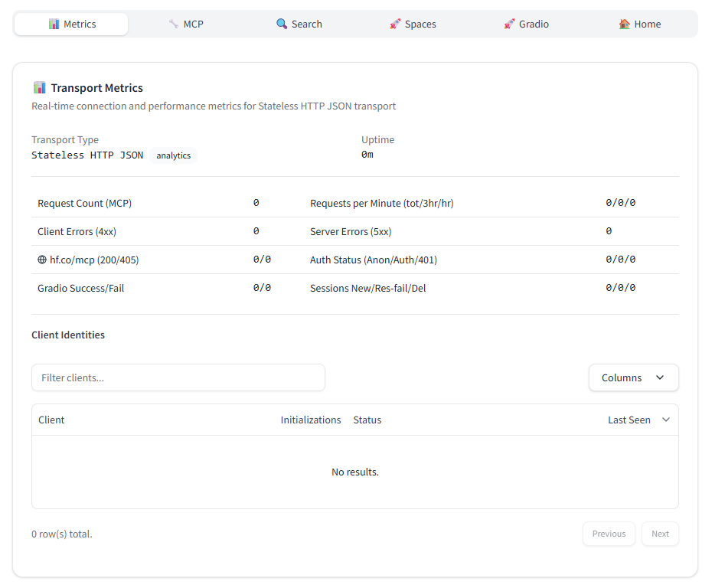Click the wrench icon beside MCP
725x588 pixels.
click(x=174, y=24)
